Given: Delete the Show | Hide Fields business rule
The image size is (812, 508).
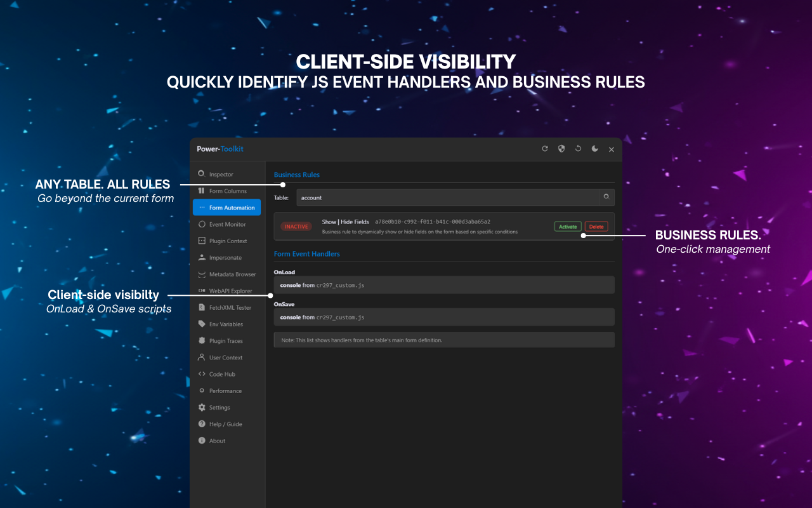Looking at the screenshot, I should pyautogui.click(x=596, y=227).
